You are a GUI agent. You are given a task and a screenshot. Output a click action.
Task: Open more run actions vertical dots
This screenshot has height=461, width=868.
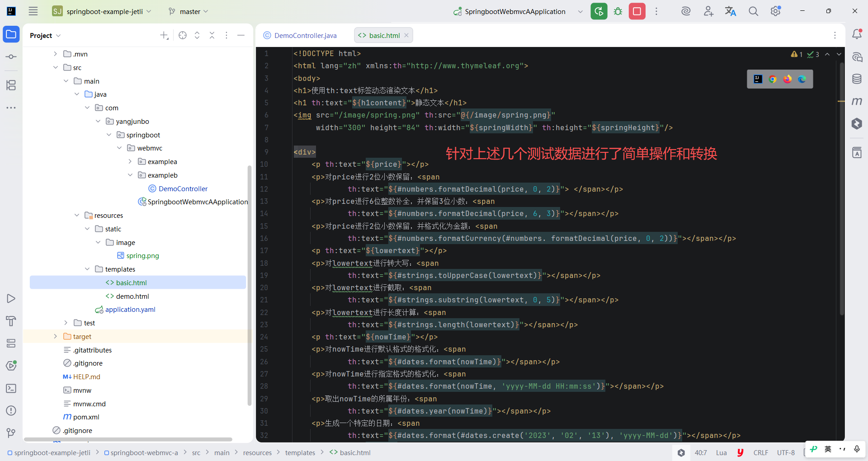[x=656, y=11]
